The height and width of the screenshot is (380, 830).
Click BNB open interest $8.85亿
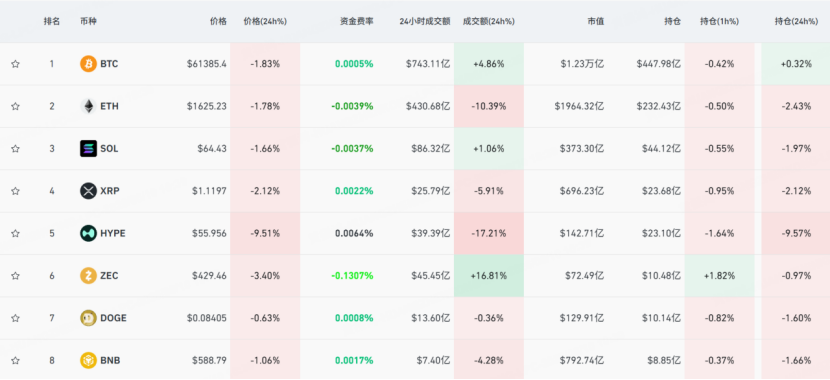664,360
